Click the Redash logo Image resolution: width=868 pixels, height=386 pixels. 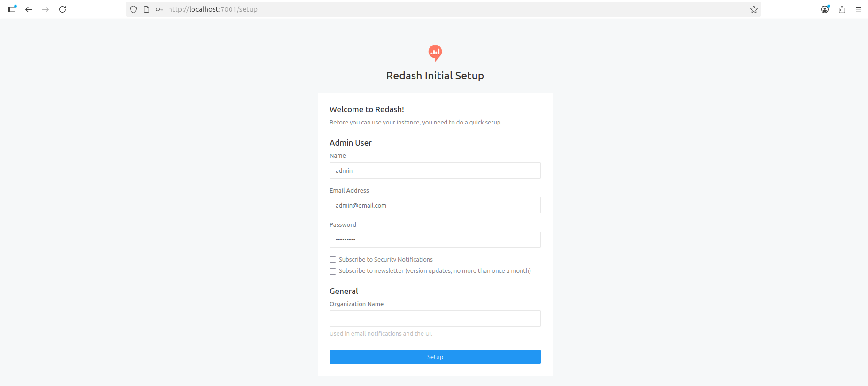(435, 53)
